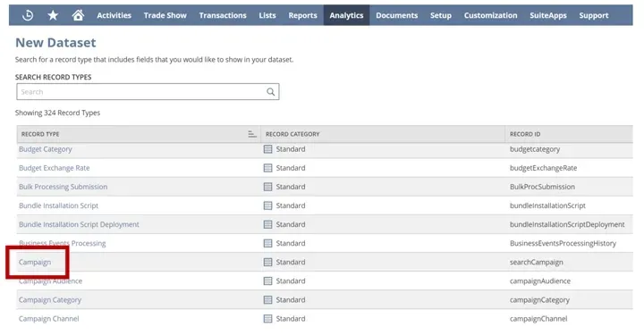Select Bundle Installation Script Deployment record type
Screen dimensions: 644x335
(x=79, y=225)
